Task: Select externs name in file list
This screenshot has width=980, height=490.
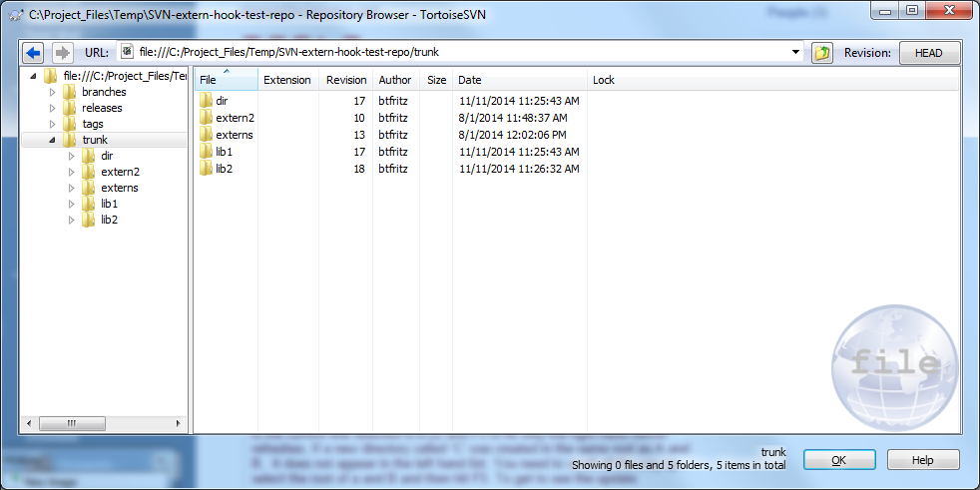Action: [x=235, y=135]
